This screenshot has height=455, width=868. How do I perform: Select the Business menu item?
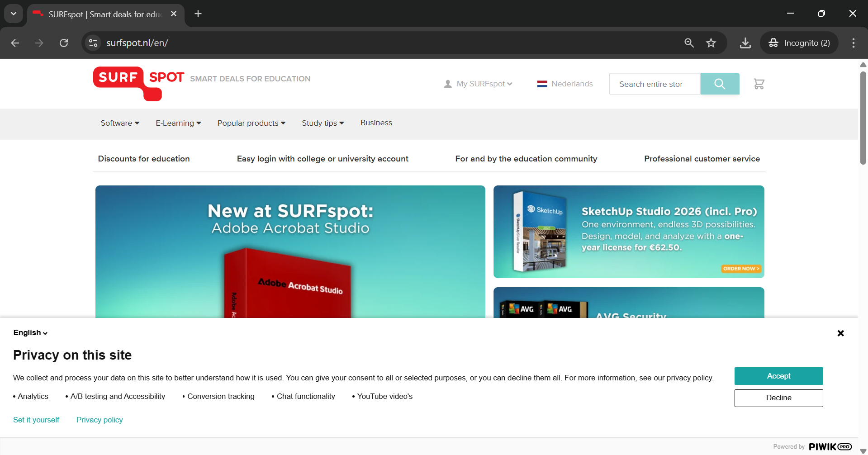pos(376,123)
